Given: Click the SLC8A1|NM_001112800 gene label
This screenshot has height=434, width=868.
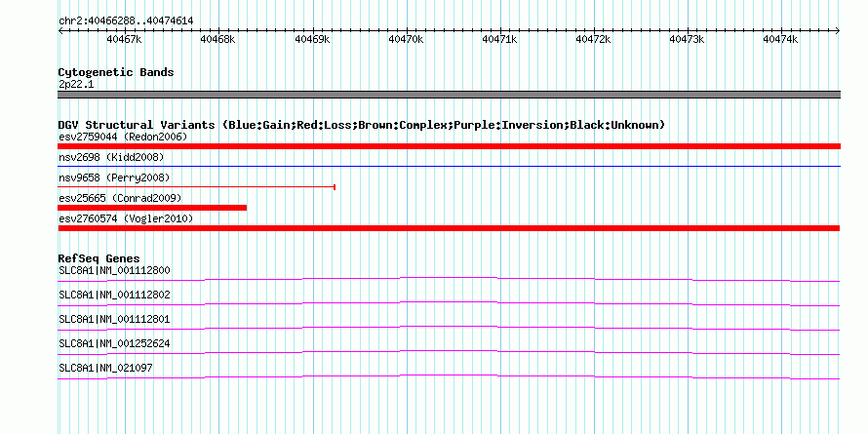Looking at the screenshot, I should click(114, 271).
